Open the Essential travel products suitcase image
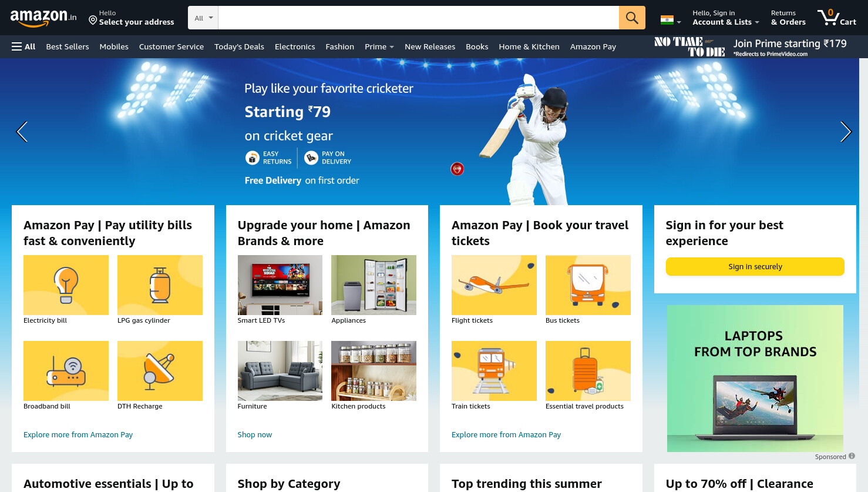868x492 pixels. click(x=588, y=371)
